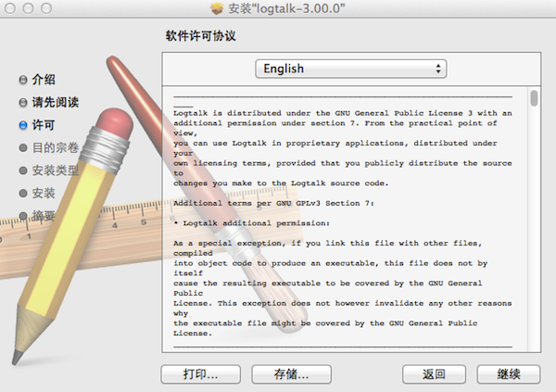The width and height of the screenshot is (556, 392).
Task: Click the line starting 'Logtalk is distributed under'
Action: (x=343, y=113)
